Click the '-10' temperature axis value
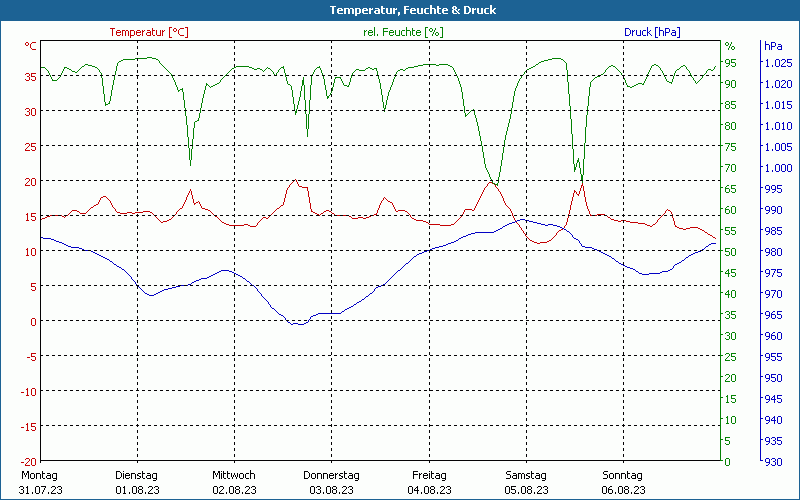This screenshot has height=500, width=800. (x=29, y=392)
